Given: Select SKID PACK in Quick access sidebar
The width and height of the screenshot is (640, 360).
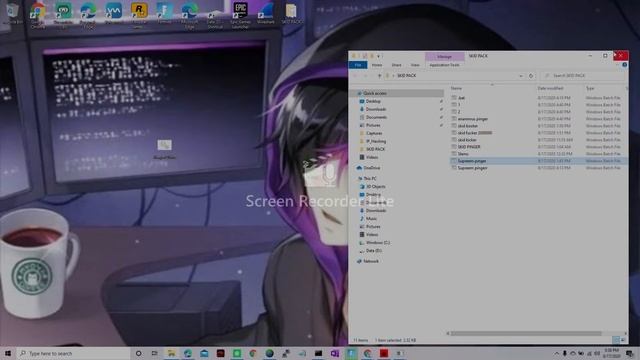Looking at the screenshot, I should pyautogui.click(x=375, y=149).
